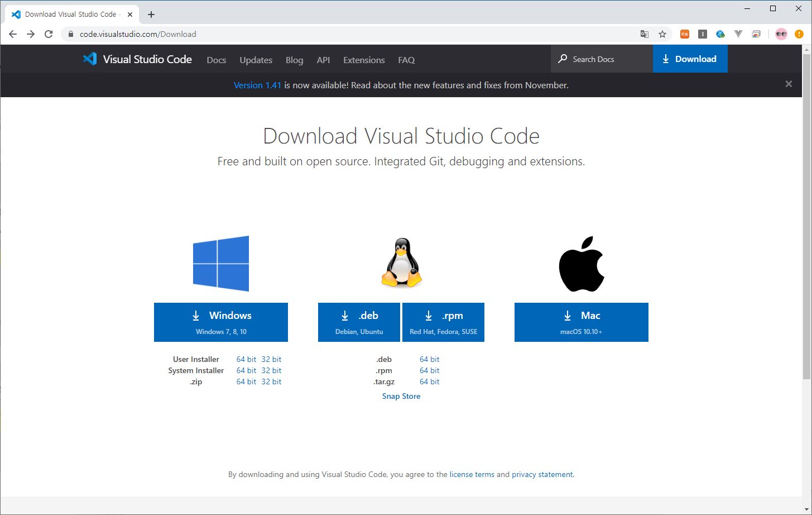The height and width of the screenshot is (515, 812).
Task: Close the Download Visual Studio Code tab
Action: [130, 15]
